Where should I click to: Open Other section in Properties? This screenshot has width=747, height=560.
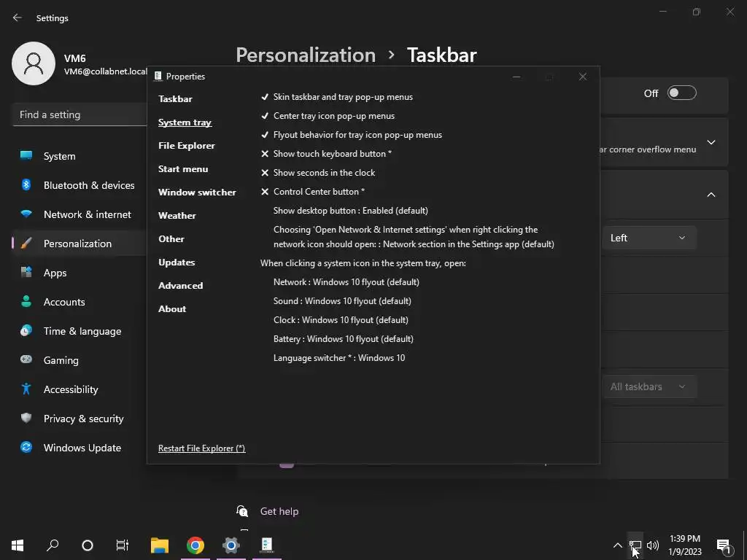[x=171, y=239]
